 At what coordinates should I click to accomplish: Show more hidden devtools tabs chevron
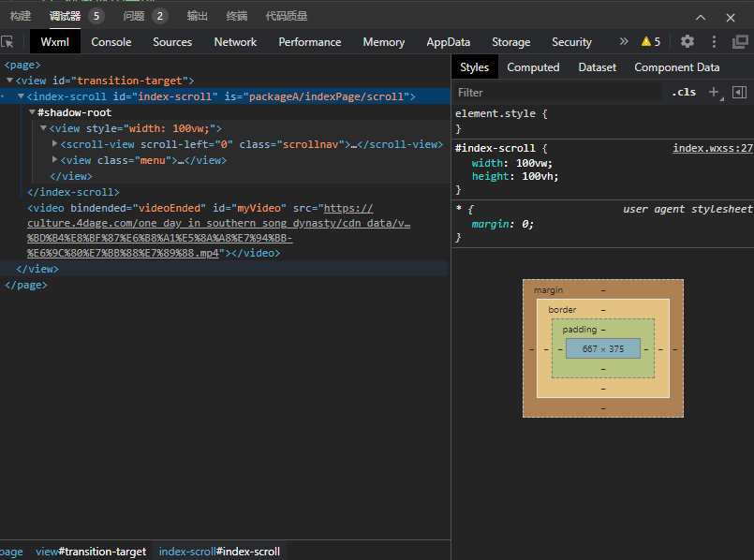point(624,42)
